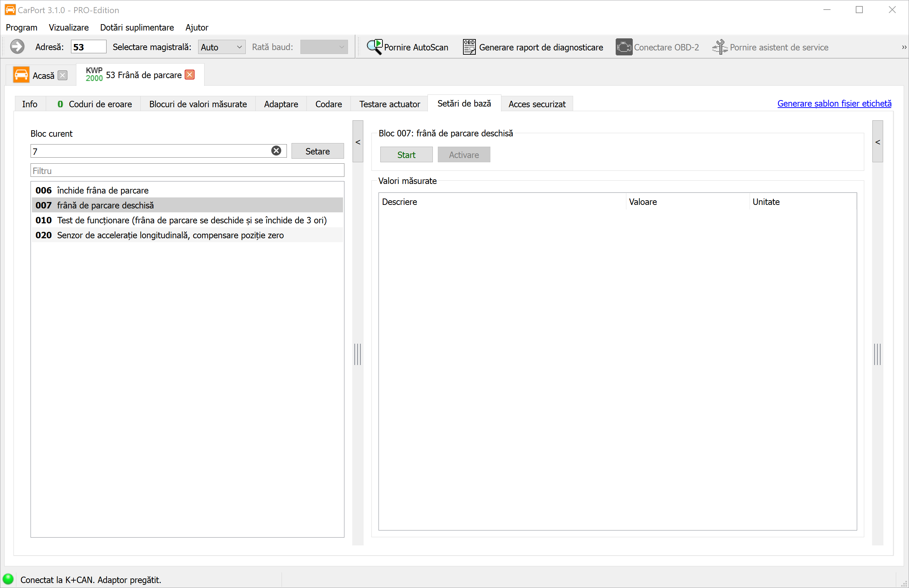Clear the Bloc curent field with X icon
Image resolution: width=909 pixels, height=588 pixels.
(x=276, y=151)
